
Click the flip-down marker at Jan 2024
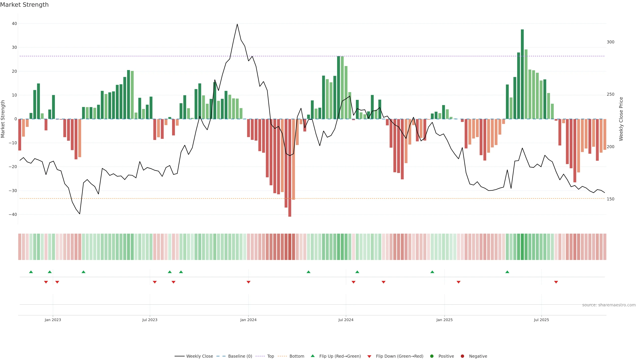point(248,282)
